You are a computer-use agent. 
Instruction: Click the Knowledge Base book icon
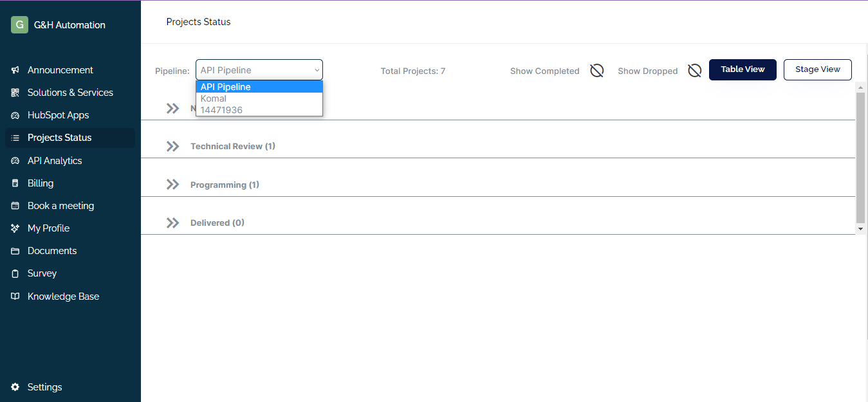(15, 297)
